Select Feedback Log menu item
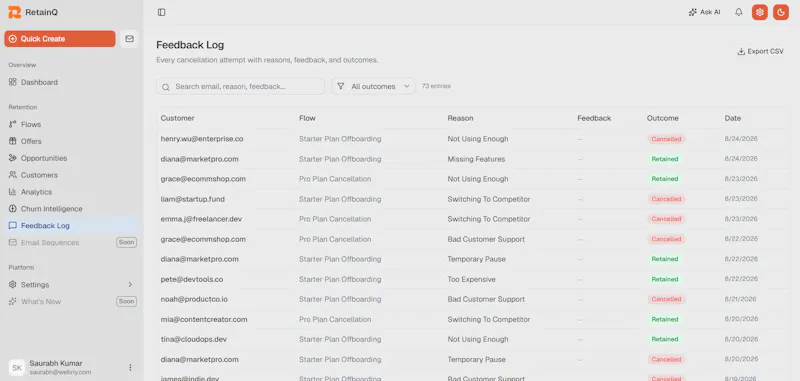The height and width of the screenshot is (381, 800). [71, 225]
